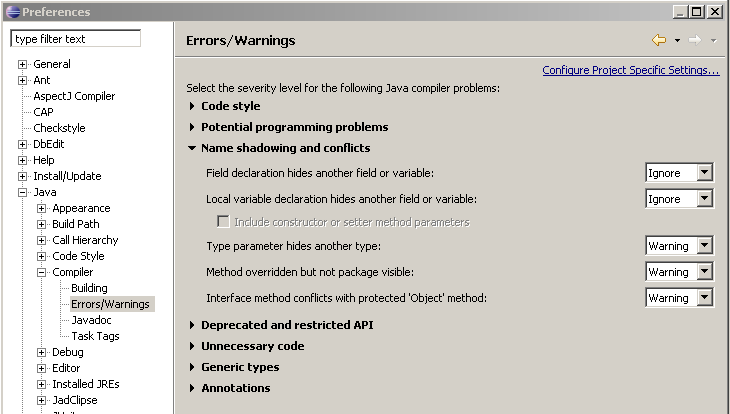This screenshot has height=414, width=730.
Task: Open the view menu arrow beside the forward button
Action: [713, 40]
